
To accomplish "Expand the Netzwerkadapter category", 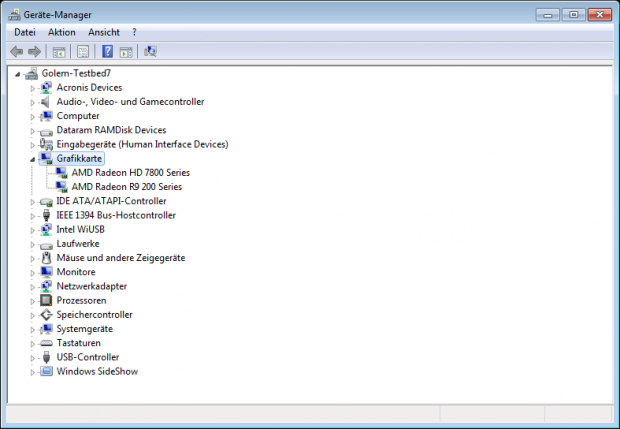I will click(x=33, y=286).
